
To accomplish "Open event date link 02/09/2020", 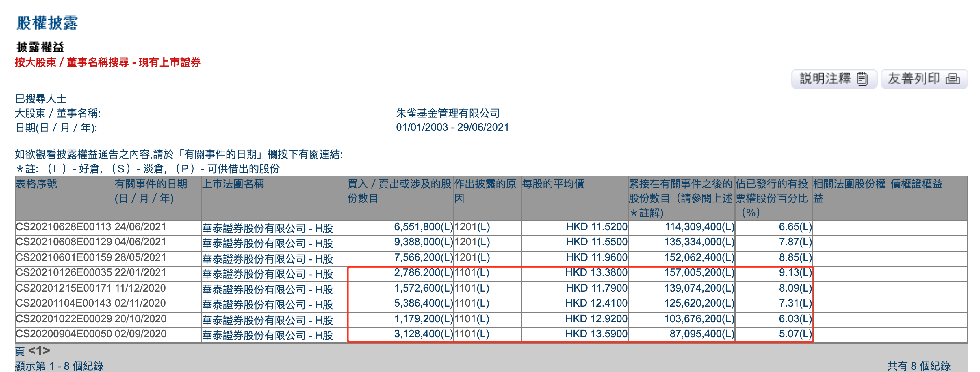I will [140, 334].
